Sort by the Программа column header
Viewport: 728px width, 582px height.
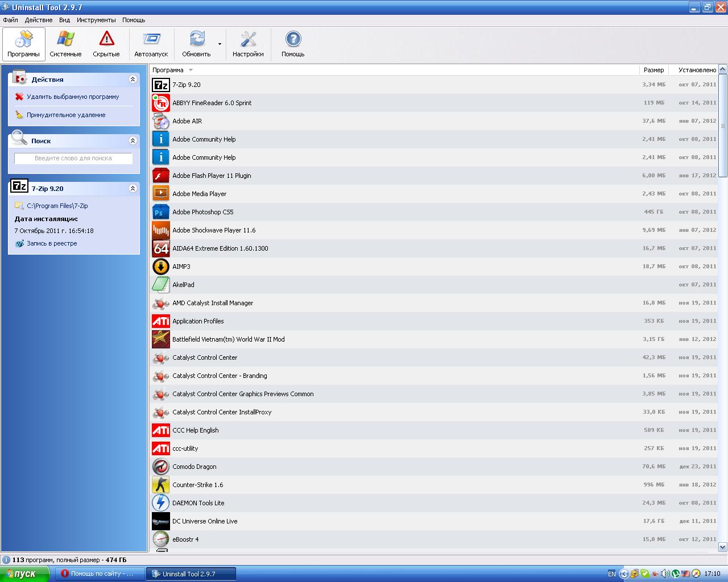pos(395,70)
